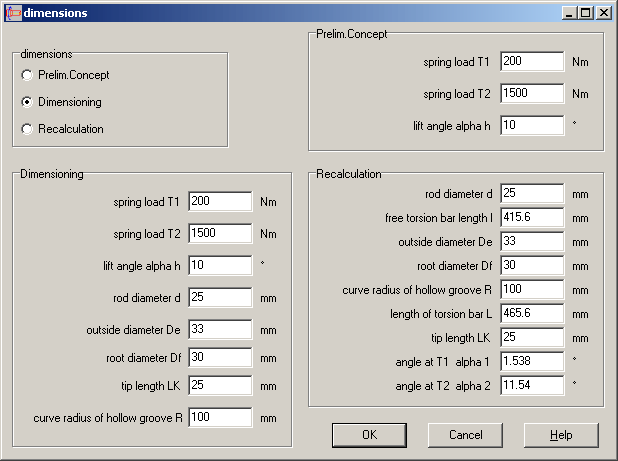Screen dimensions: 618x461
Task: Focus tip length LK field in Dimensioning
Action: click(220, 386)
